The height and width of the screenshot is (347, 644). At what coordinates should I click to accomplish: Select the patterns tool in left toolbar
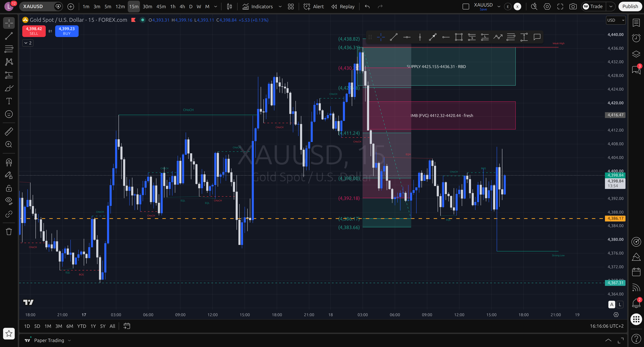9,62
